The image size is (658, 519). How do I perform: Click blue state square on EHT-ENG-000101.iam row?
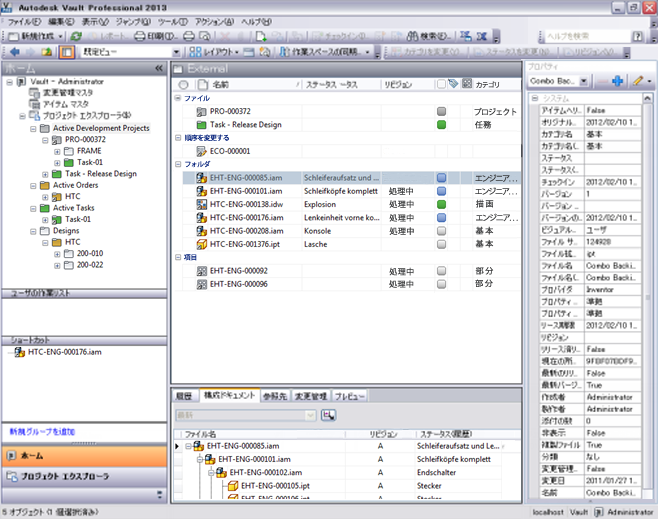coord(441,191)
